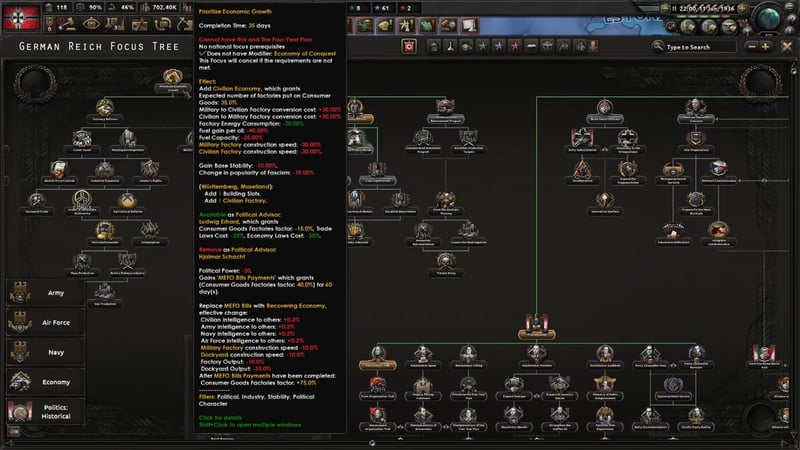Jump to the Economy branch
The image size is (800, 450).
[x=45, y=382]
